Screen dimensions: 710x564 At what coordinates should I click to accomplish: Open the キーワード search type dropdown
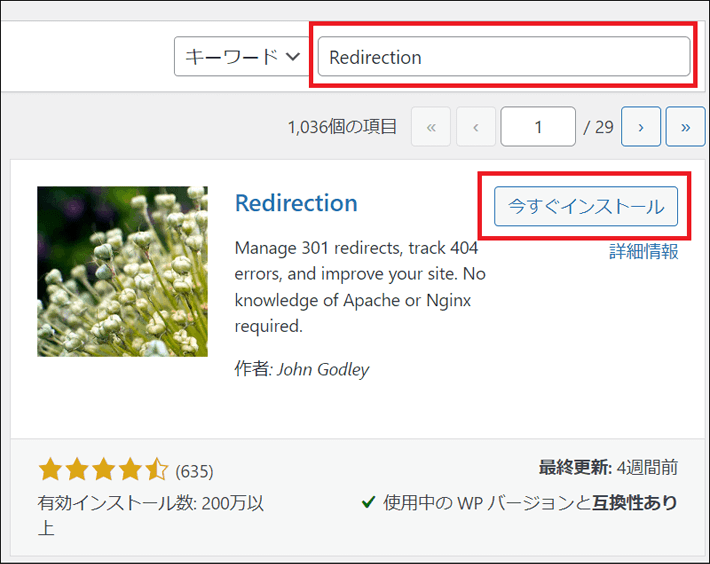tap(242, 57)
